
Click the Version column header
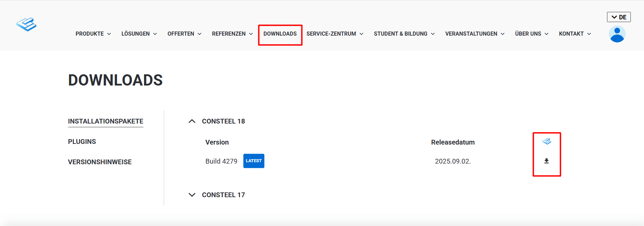217,142
